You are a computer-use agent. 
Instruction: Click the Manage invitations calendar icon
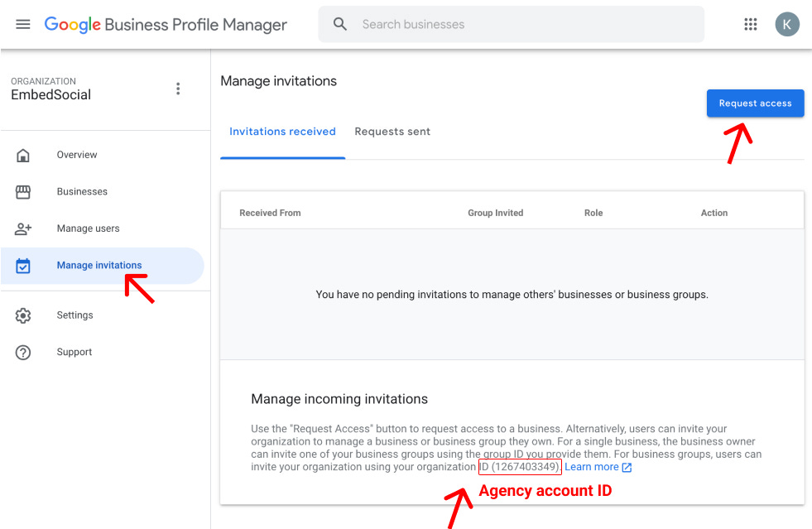23,266
